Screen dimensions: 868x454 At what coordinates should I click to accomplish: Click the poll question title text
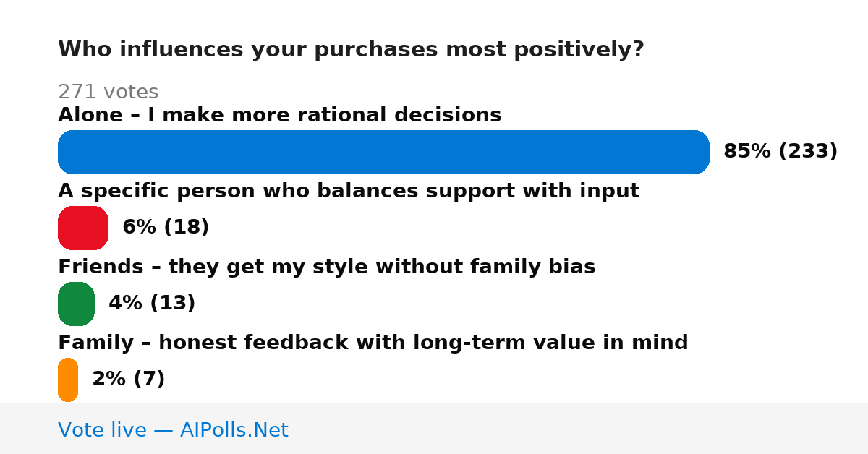351,49
